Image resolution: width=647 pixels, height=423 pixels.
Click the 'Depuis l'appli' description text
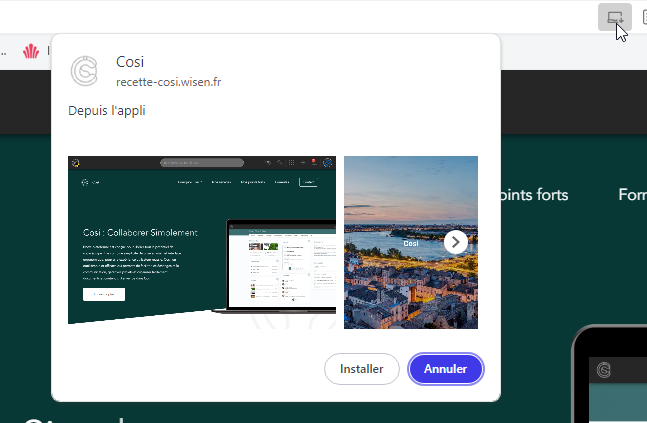click(107, 111)
